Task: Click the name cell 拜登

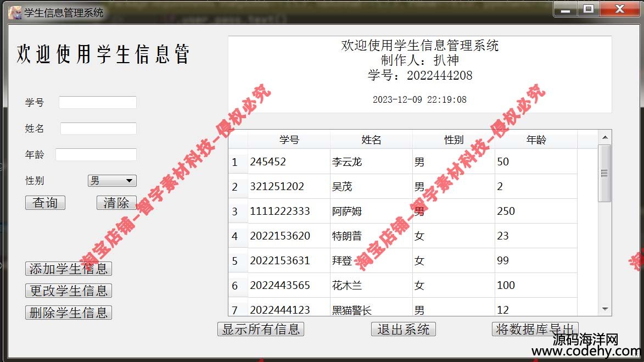Action: [x=371, y=260]
